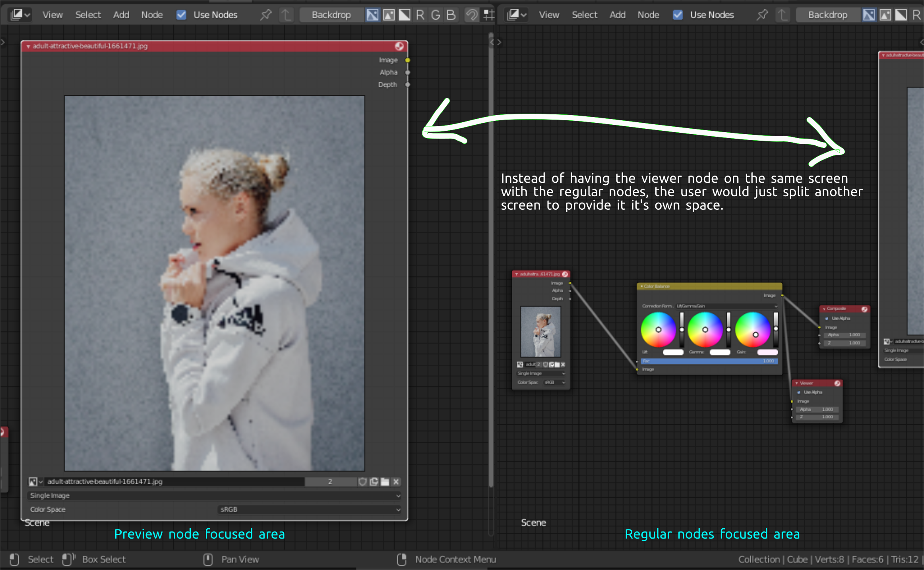Open Add menu in right editor

pyautogui.click(x=618, y=15)
